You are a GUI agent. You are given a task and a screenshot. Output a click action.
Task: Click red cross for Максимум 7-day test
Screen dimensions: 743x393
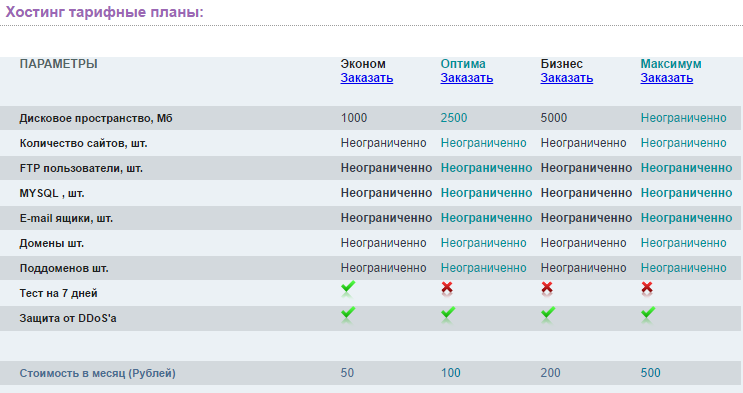click(647, 289)
